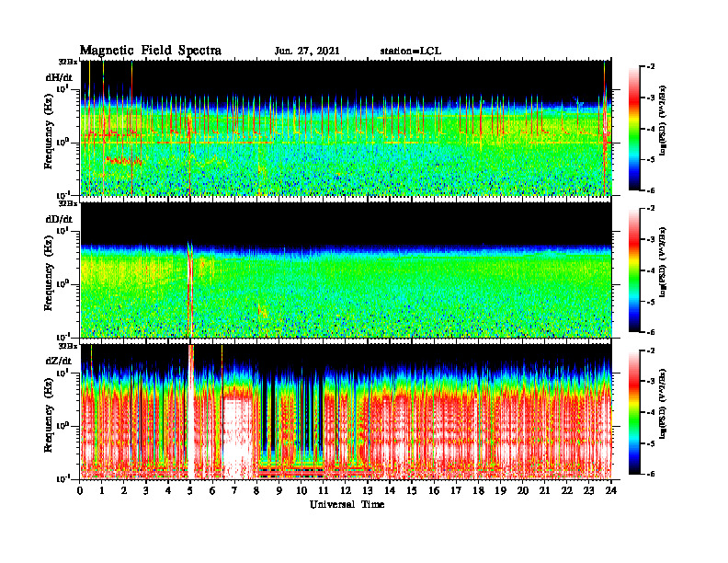Click hour "8" on the Universal Time axis

click(256, 491)
